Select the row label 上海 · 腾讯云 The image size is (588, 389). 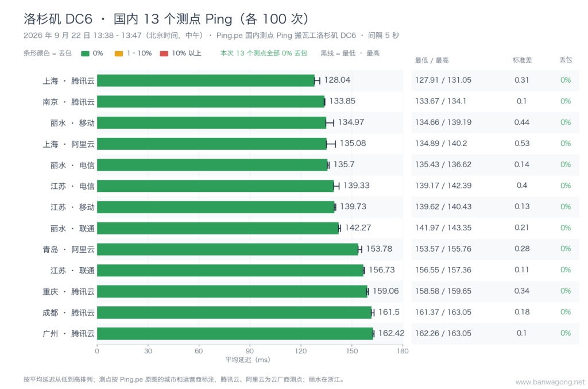68,80
